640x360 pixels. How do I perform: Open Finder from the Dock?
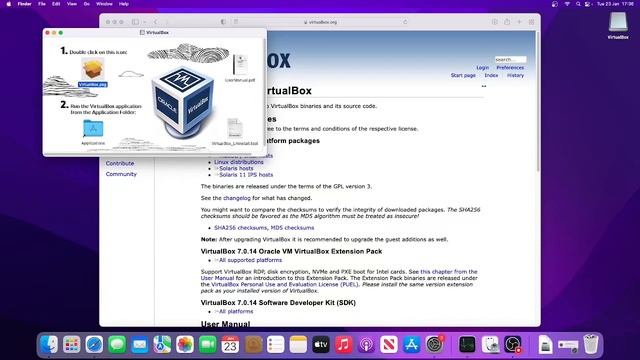tap(49, 344)
